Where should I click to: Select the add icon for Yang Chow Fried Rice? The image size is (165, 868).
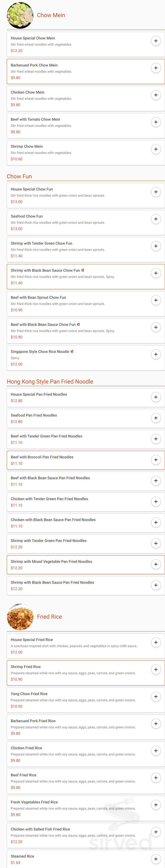(156, 697)
